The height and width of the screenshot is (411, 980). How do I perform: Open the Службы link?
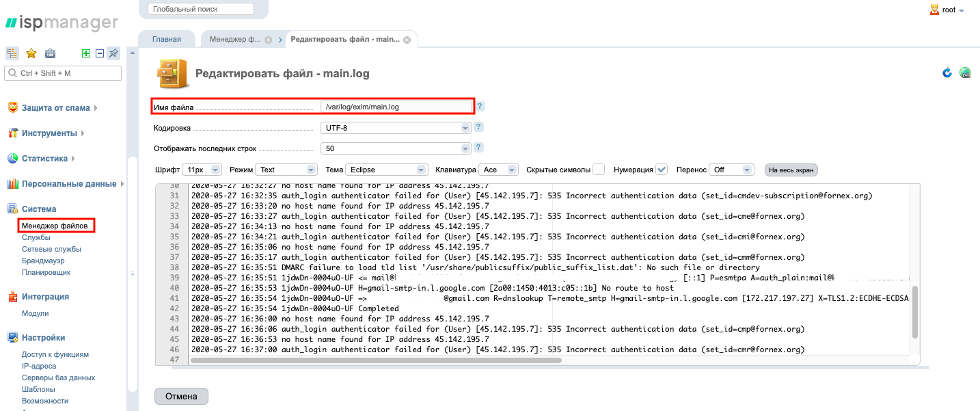click(x=36, y=237)
